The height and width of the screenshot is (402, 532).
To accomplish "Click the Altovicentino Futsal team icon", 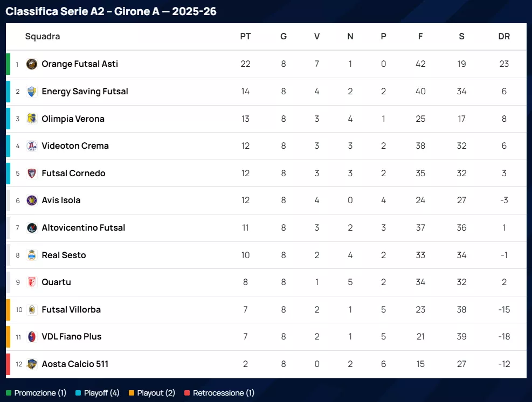I will click(x=32, y=228).
